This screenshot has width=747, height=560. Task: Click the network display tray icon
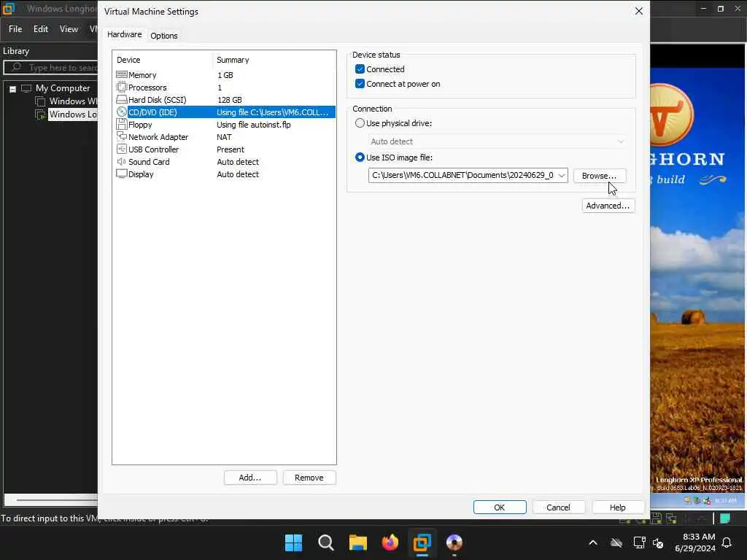point(639,542)
